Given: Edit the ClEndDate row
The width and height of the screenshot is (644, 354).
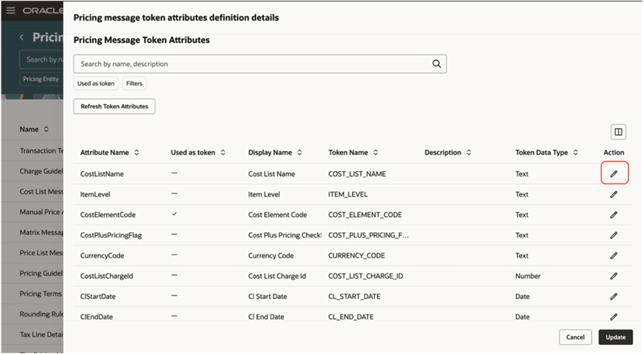Looking at the screenshot, I should click(x=614, y=316).
